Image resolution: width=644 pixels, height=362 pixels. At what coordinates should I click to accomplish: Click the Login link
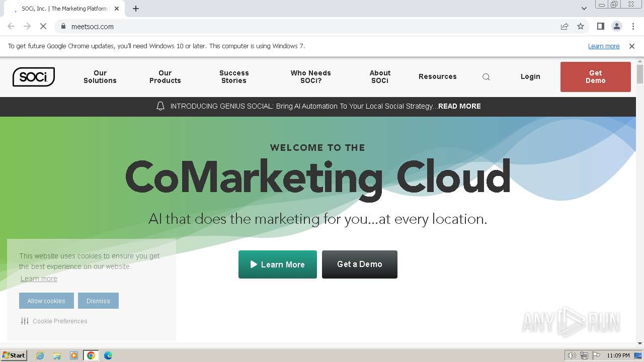click(x=530, y=76)
